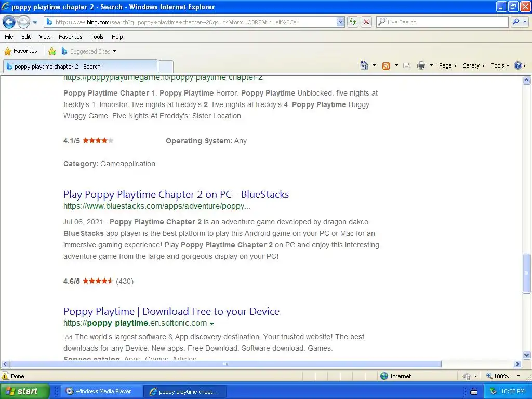
Task: Click the network tray icon near clock
Action: (494, 392)
